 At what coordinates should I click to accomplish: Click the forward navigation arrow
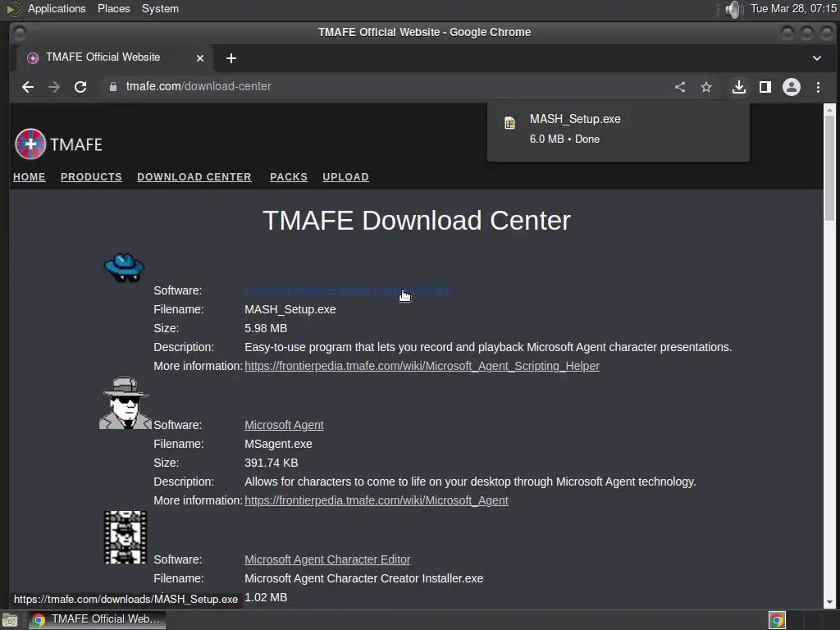click(54, 87)
